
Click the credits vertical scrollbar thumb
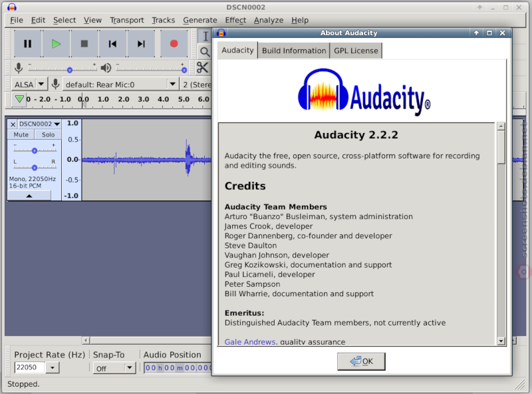tap(501, 147)
